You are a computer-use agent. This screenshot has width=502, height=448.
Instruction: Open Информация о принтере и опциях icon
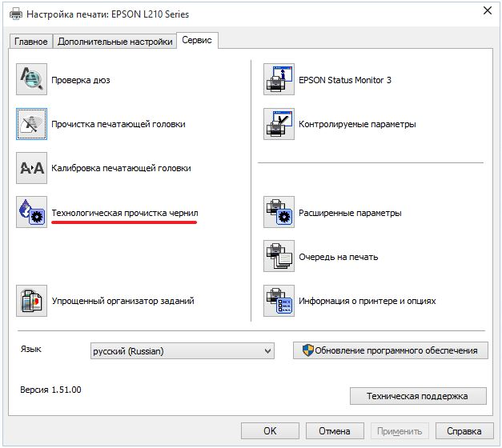[279, 301]
